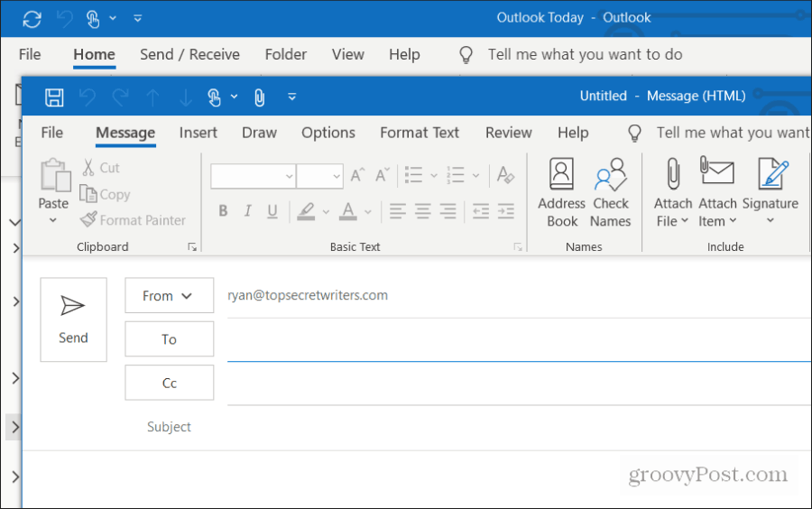Viewport: 812px width, 509px height.
Task: Click Redo in the message window toolbar
Action: pyautogui.click(x=121, y=97)
